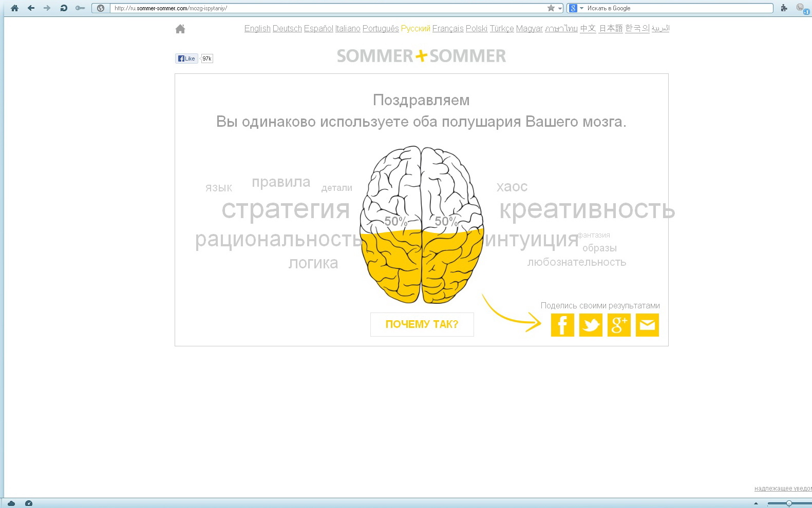812x508 pixels.
Task: Click the word любознательность
Action: click(x=577, y=262)
